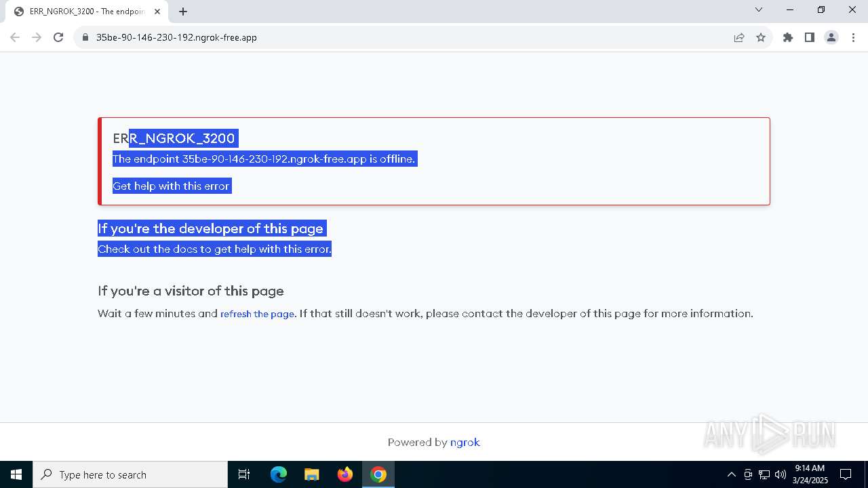
Task: Click the taskbar search box
Action: pyautogui.click(x=130, y=474)
